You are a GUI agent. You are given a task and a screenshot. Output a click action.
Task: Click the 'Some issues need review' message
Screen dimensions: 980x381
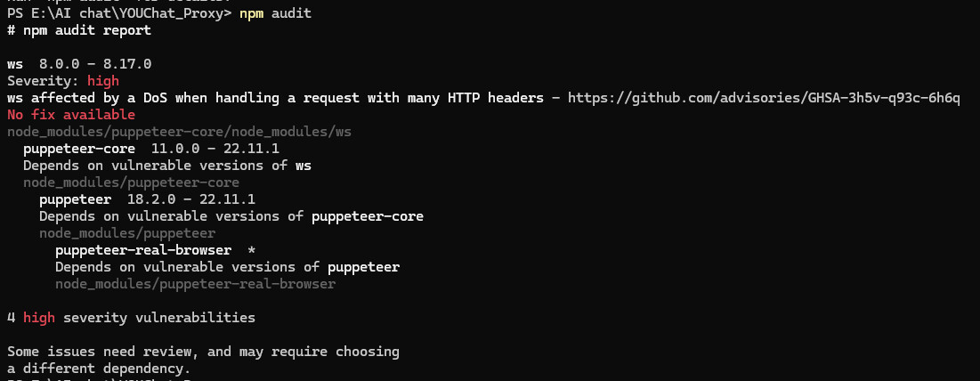[203, 352]
